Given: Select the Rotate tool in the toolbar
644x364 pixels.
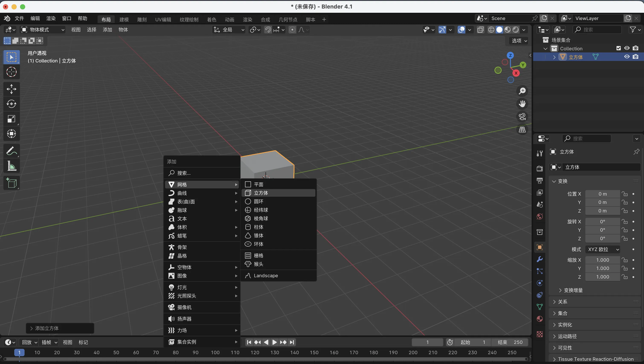Looking at the screenshot, I should [x=11, y=104].
